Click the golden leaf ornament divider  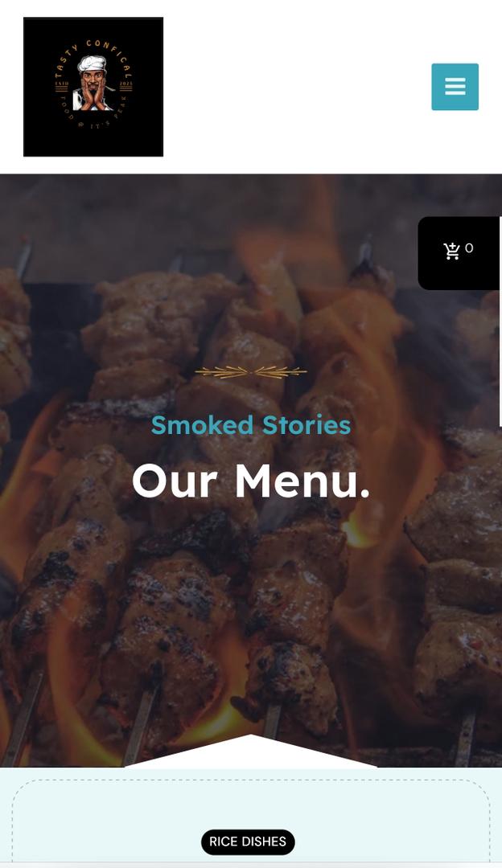click(x=251, y=372)
